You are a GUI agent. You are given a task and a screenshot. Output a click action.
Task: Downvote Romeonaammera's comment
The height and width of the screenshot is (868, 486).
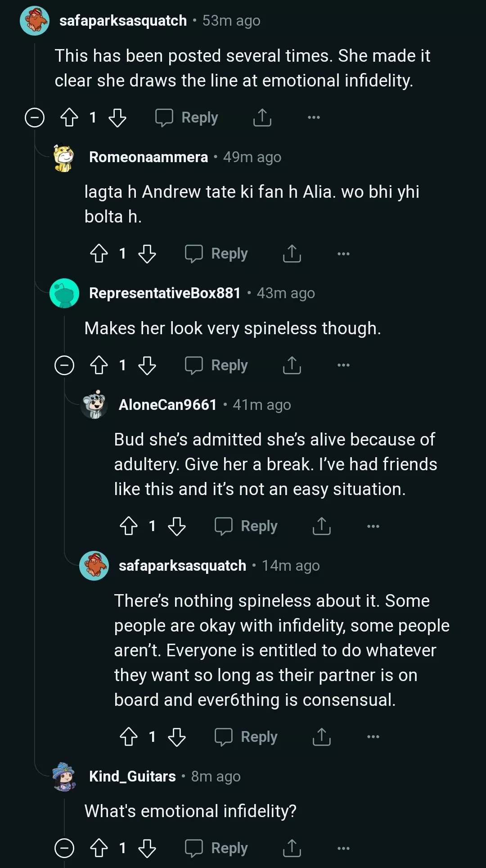pos(148,254)
